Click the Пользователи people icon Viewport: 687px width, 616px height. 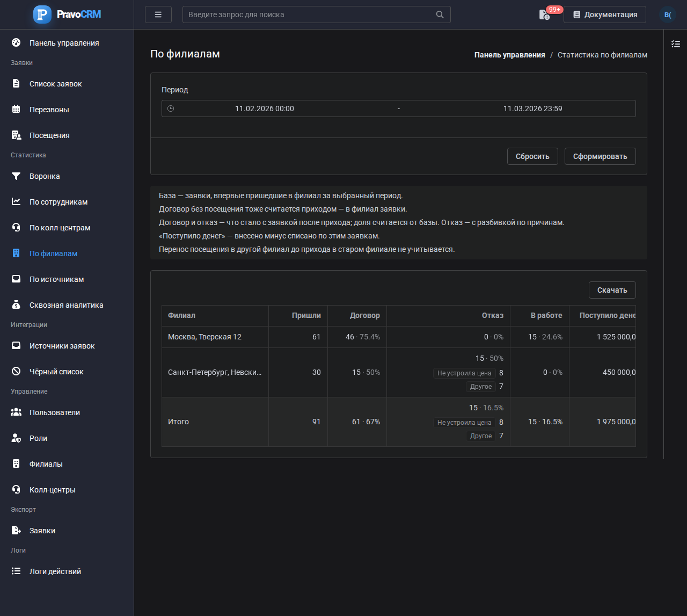coord(16,412)
